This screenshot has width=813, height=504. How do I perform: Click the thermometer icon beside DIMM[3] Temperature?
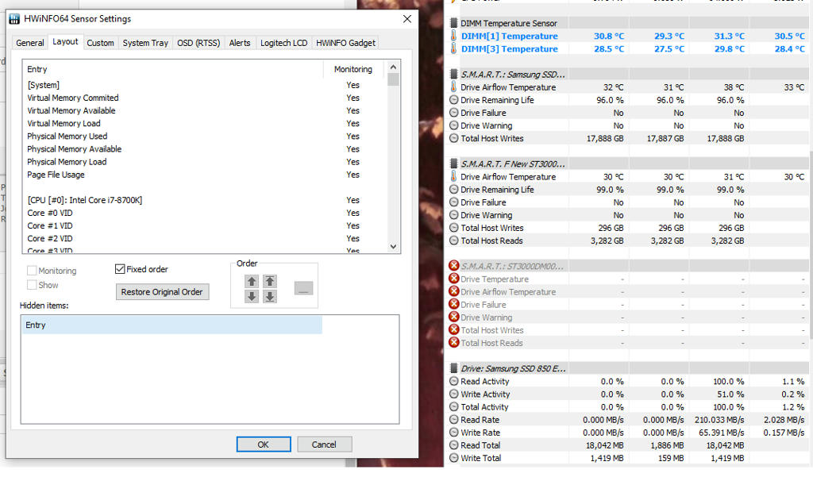453,48
